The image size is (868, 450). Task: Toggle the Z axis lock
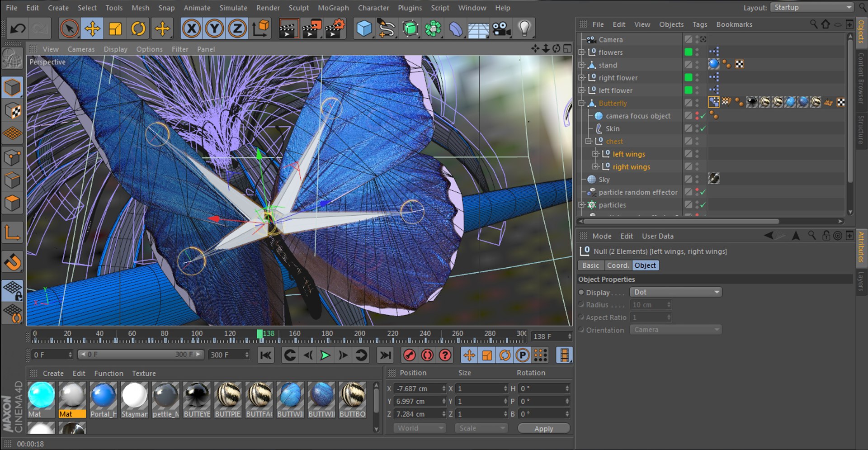tap(237, 29)
